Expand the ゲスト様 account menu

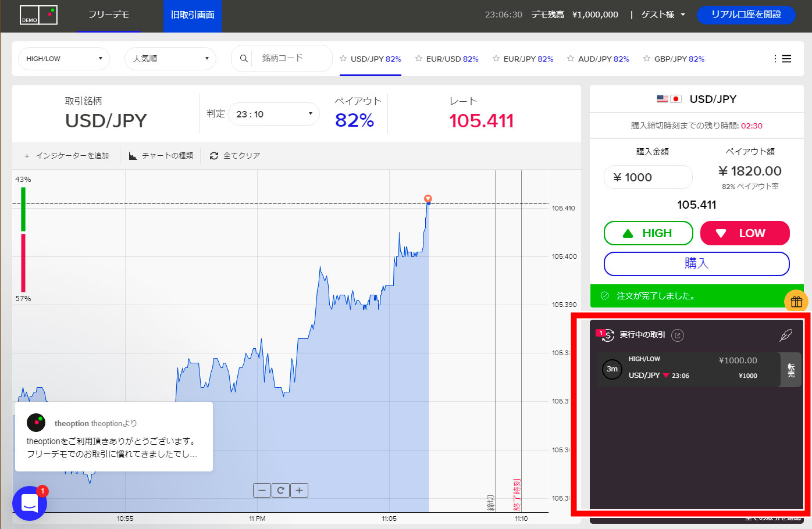click(663, 15)
